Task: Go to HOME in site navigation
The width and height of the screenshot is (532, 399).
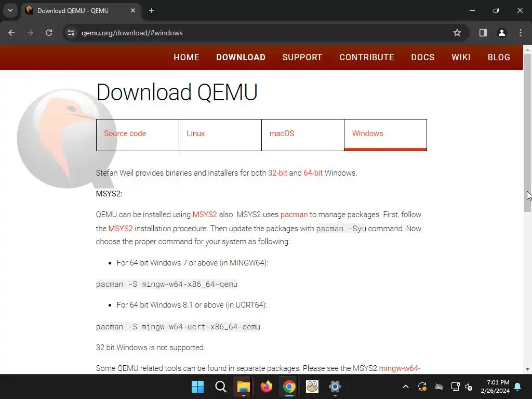Action: (x=187, y=57)
